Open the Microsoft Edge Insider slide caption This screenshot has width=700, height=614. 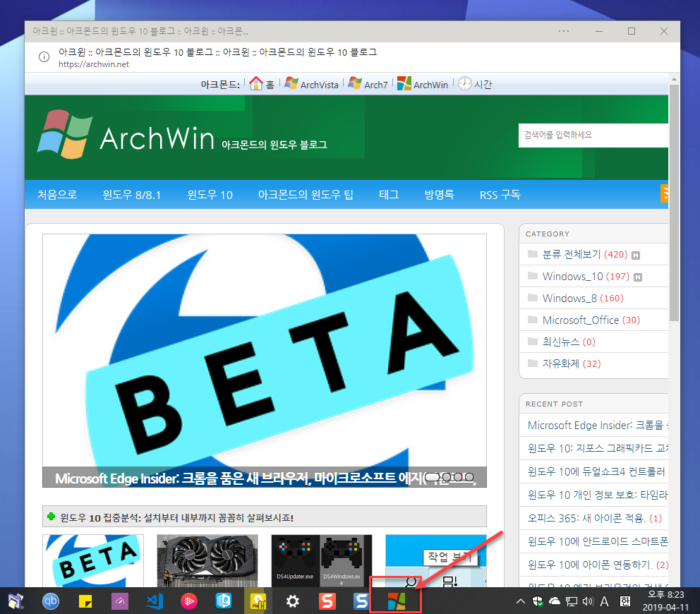pos(265,478)
